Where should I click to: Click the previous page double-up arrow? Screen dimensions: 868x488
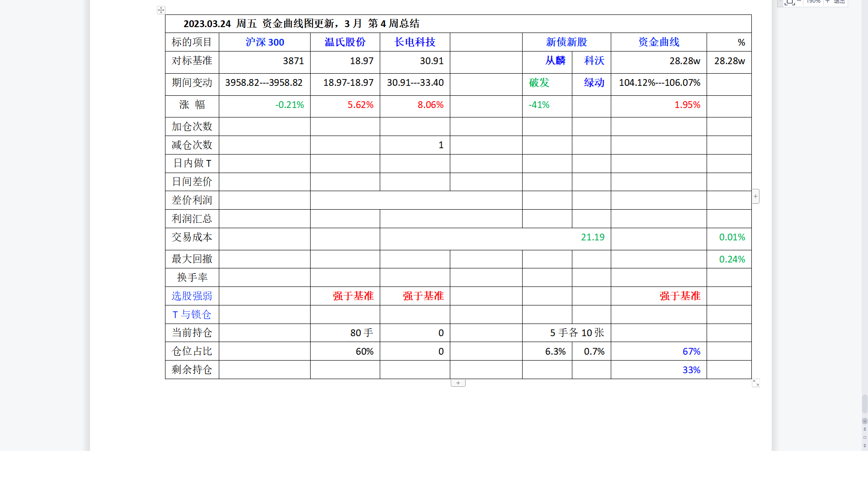pos(865,429)
